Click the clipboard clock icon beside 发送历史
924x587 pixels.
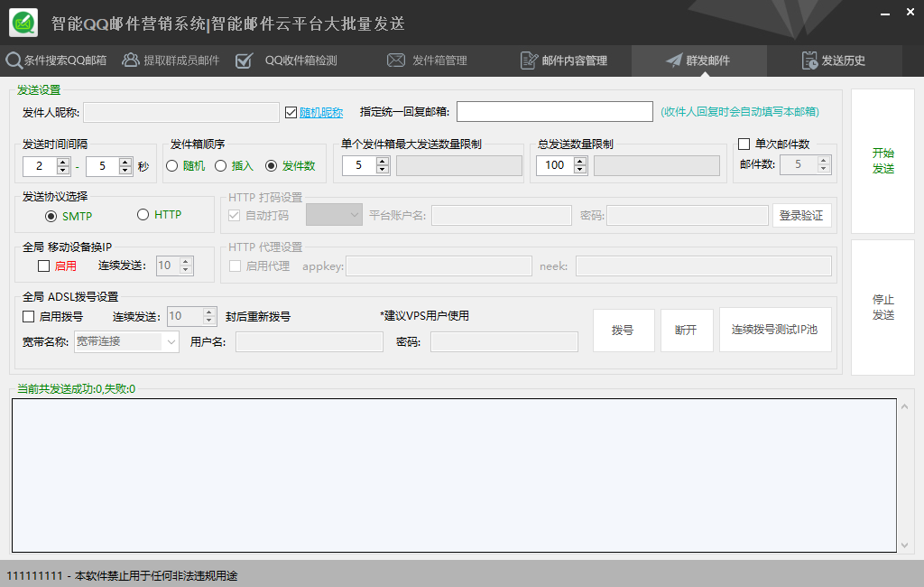[x=809, y=61]
